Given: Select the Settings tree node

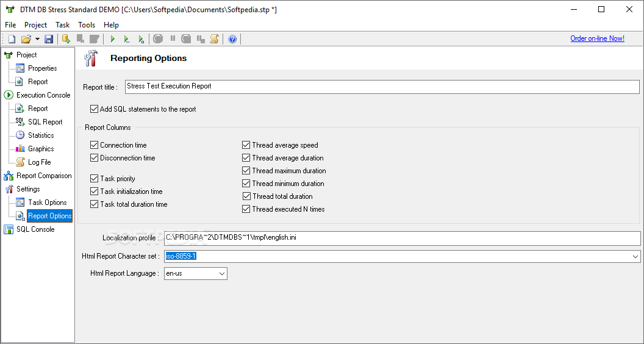Looking at the screenshot, I should click(x=28, y=189).
